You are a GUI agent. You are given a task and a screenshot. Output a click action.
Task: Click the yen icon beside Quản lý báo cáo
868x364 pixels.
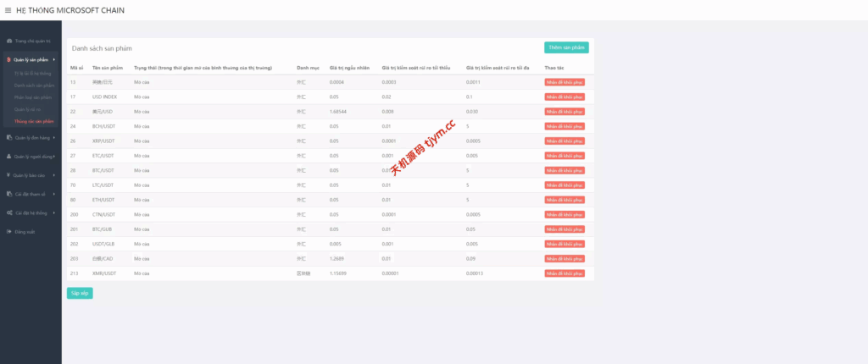click(x=8, y=175)
